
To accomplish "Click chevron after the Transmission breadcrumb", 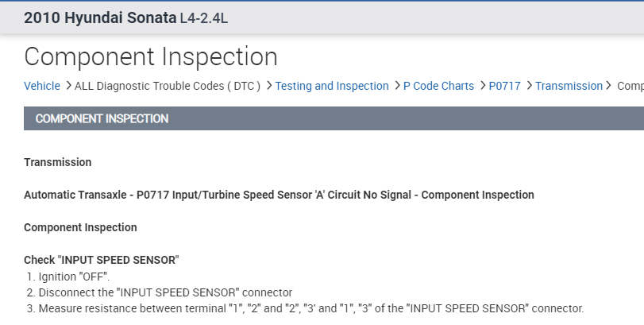I will point(610,85).
